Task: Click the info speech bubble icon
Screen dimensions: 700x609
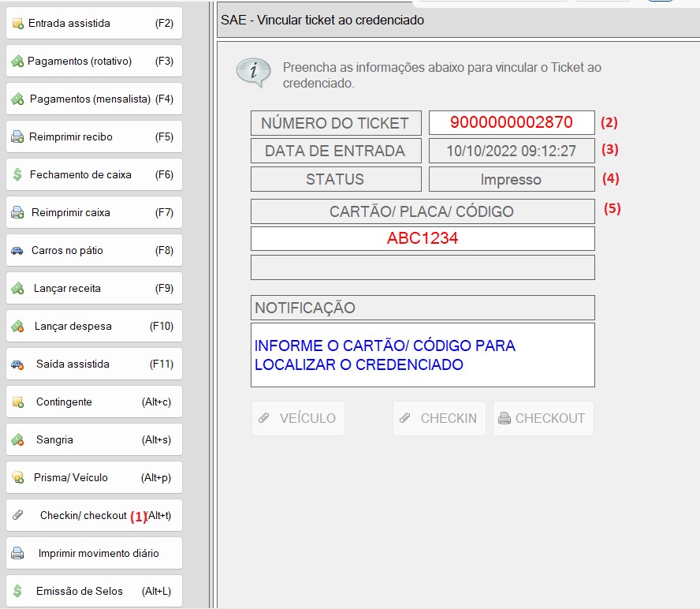Action: tap(253, 73)
